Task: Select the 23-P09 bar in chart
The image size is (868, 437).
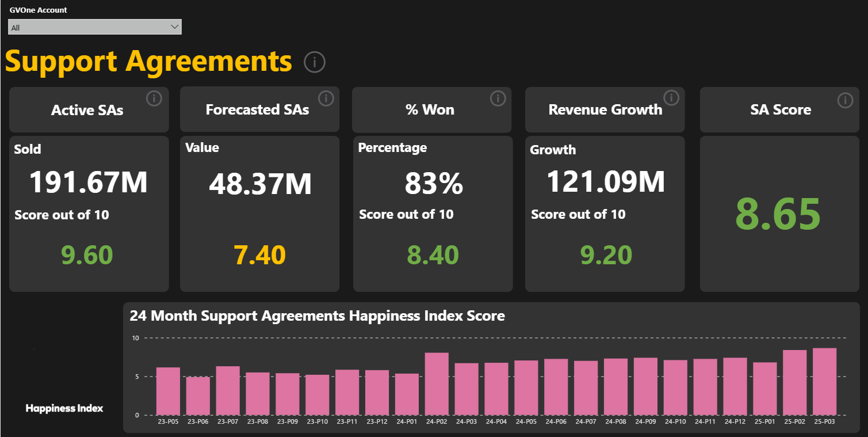Action: click(288, 394)
